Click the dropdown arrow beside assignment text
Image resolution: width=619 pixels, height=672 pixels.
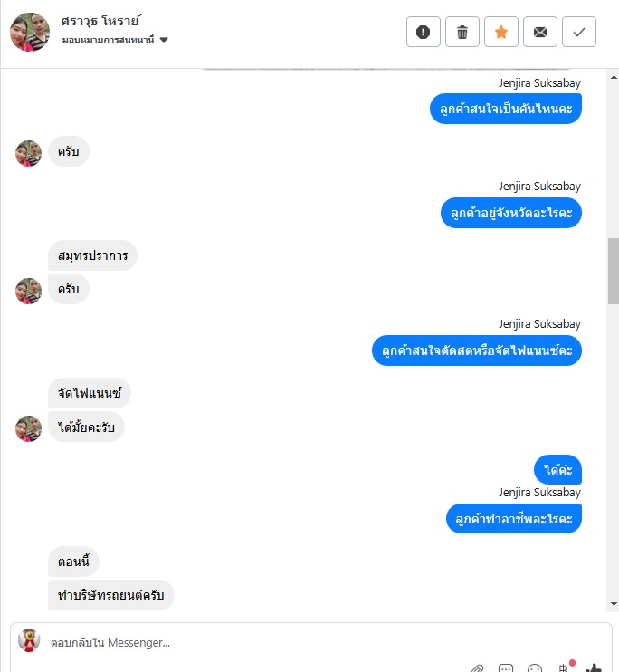(x=164, y=40)
